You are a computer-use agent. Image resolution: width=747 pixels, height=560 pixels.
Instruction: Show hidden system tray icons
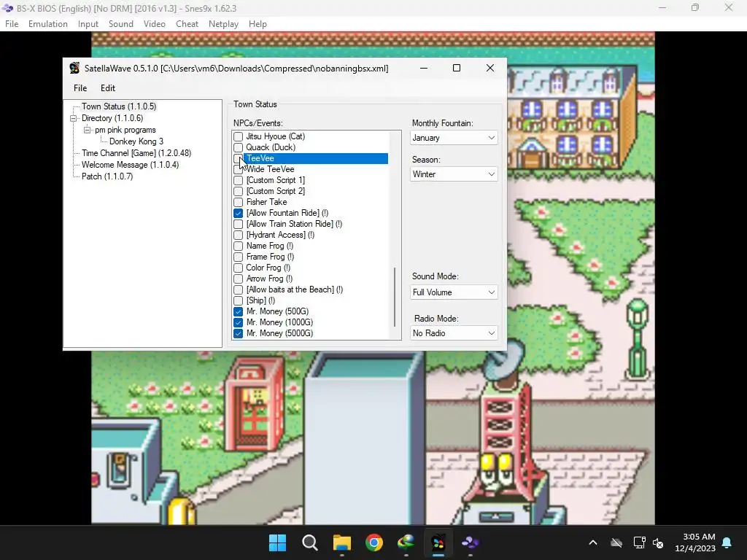[x=593, y=542]
